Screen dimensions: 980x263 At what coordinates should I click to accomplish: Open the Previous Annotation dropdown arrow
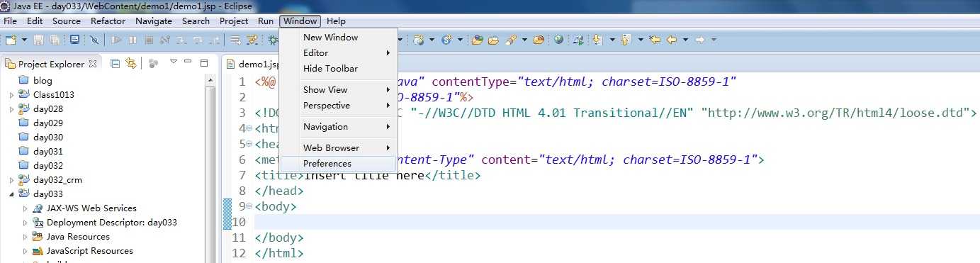(x=641, y=40)
